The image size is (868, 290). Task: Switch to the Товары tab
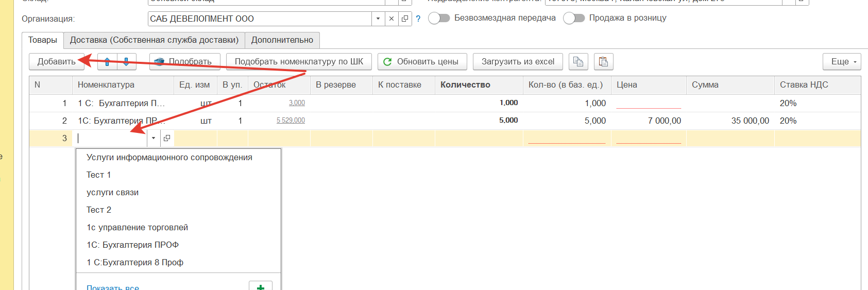(43, 40)
